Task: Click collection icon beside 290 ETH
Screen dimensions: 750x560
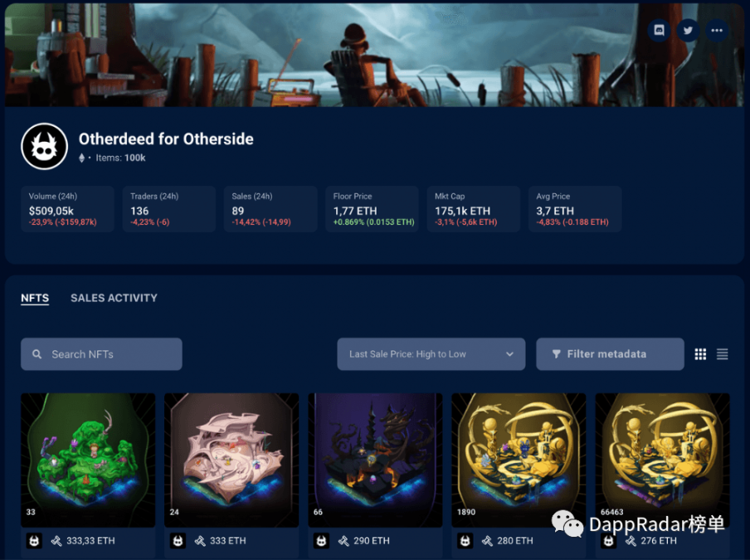Action: click(321, 541)
